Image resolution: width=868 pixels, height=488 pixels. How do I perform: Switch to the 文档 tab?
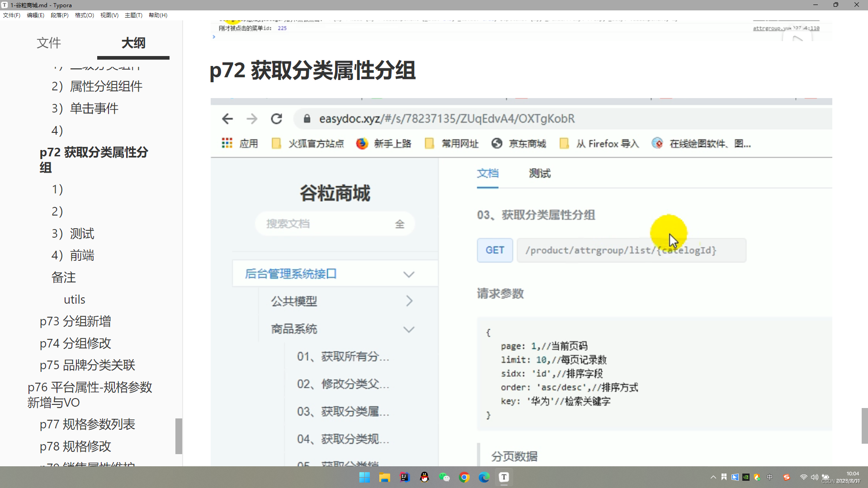[x=487, y=174]
